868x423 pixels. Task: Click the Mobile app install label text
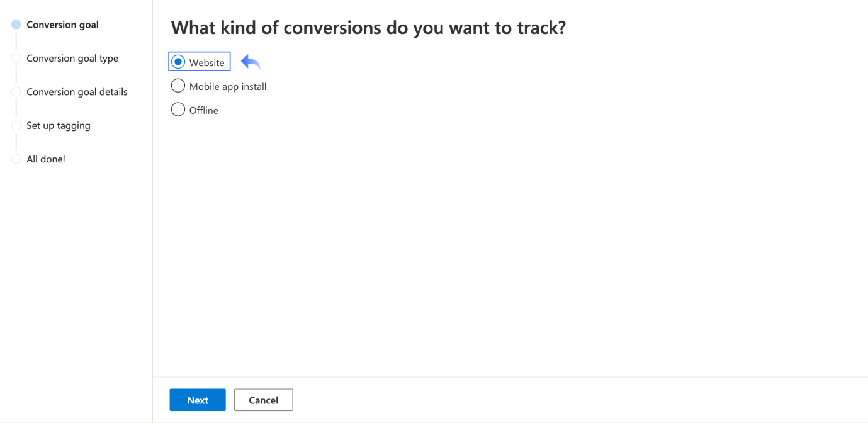pyautogui.click(x=228, y=87)
